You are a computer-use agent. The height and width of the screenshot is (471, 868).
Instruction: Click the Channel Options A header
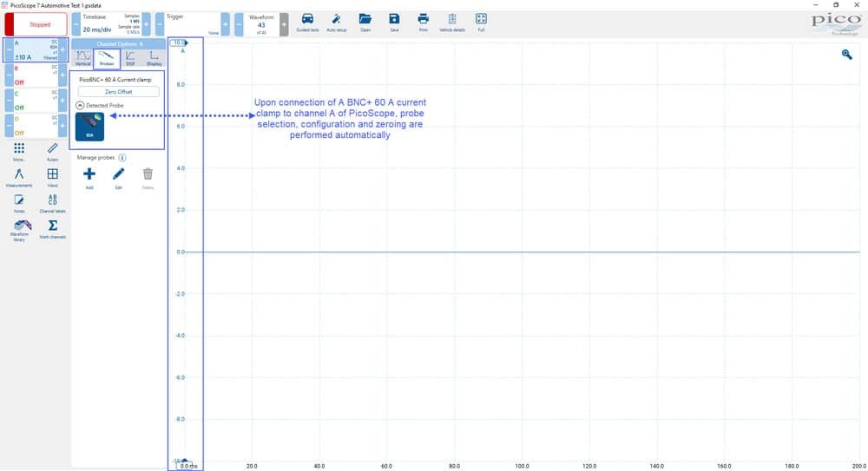pyautogui.click(x=118, y=43)
